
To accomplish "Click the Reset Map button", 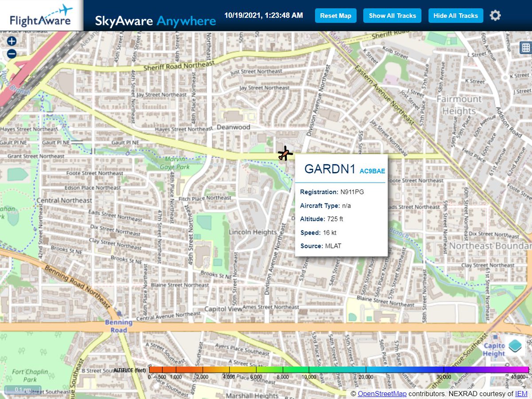I will [336, 16].
